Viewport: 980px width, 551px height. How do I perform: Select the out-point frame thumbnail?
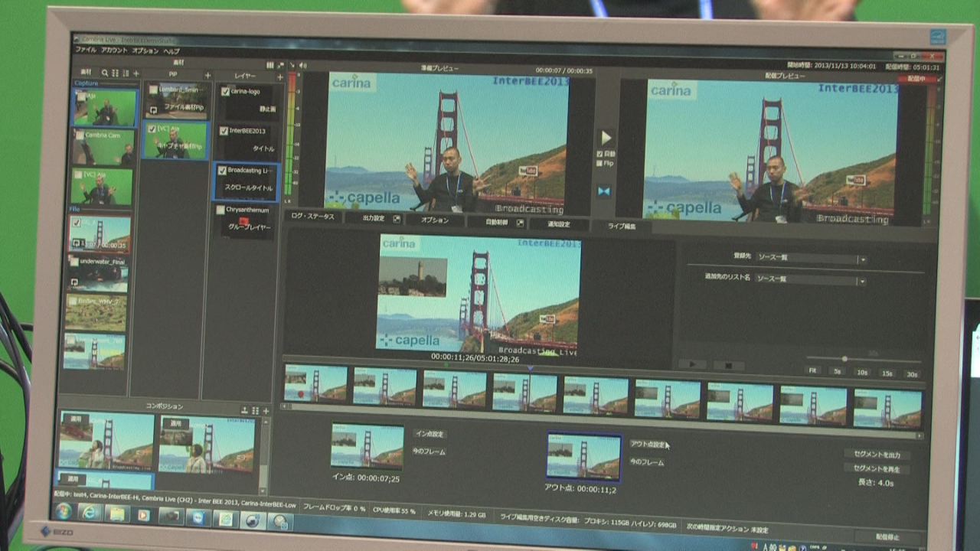pyautogui.click(x=583, y=457)
